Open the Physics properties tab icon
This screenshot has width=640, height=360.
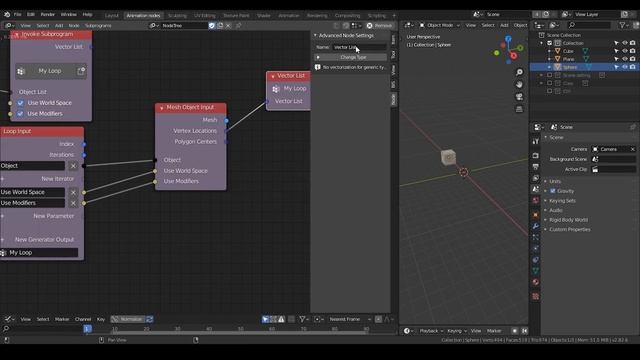pos(536,249)
